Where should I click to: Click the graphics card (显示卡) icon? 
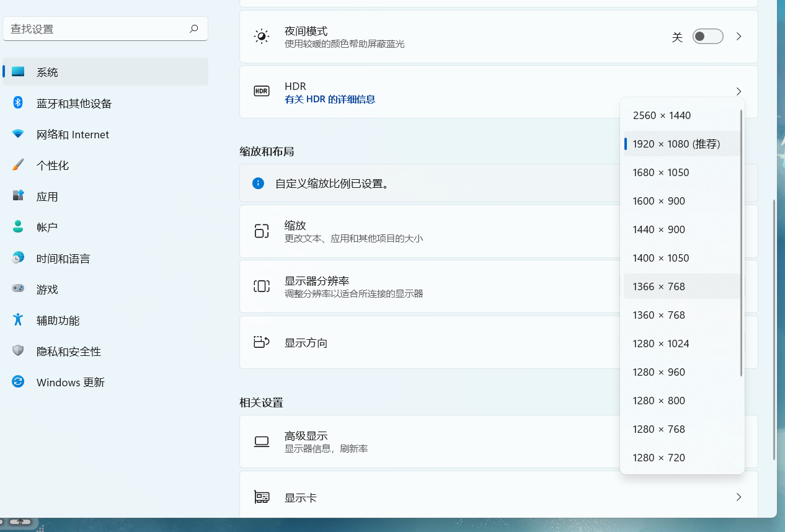(x=262, y=497)
